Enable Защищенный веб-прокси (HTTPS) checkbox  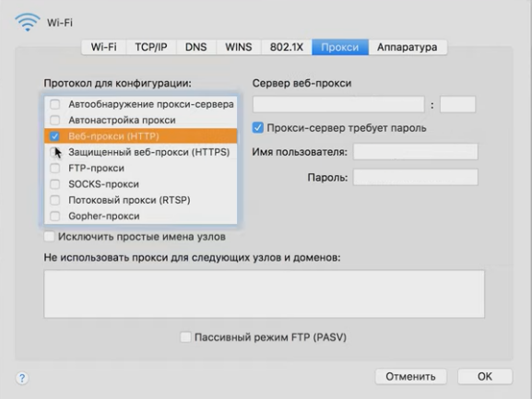(x=54, y=152)
